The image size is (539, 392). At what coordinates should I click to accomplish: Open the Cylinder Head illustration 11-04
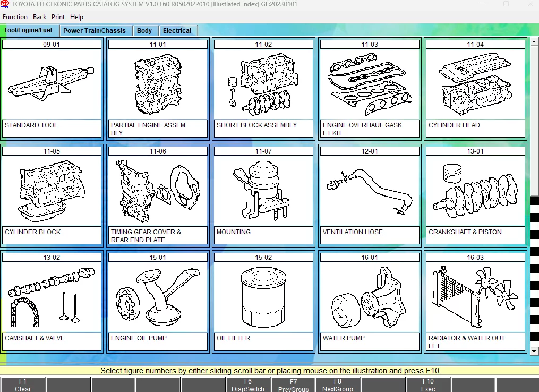[475, 84]
